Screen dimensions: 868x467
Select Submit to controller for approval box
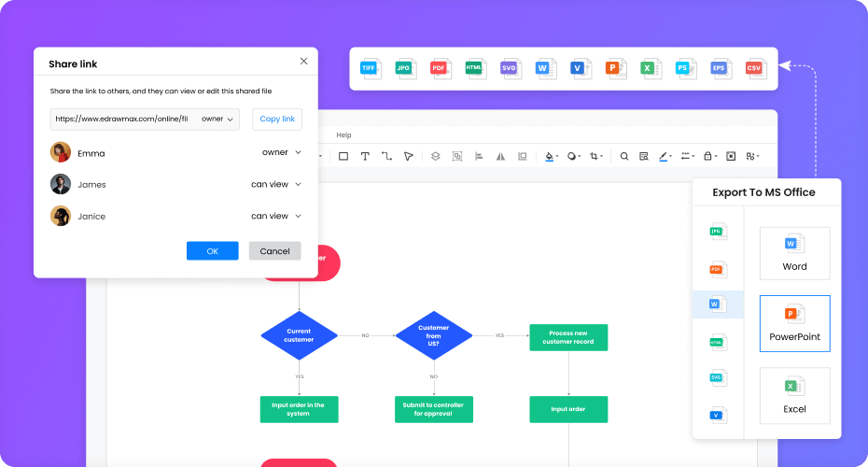433,409
